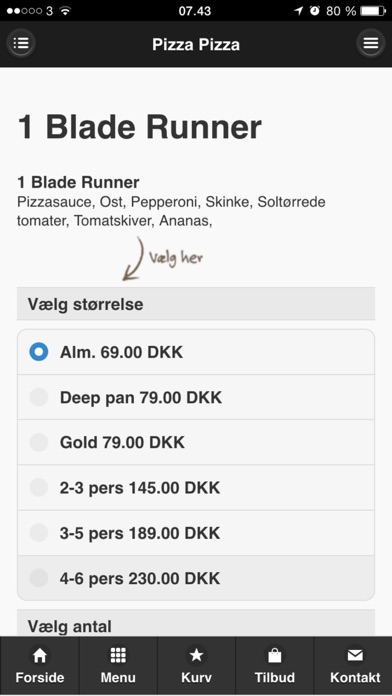Choose the Gold 79.00 DKK option
392x696 pixels.
tap(196, 443)
